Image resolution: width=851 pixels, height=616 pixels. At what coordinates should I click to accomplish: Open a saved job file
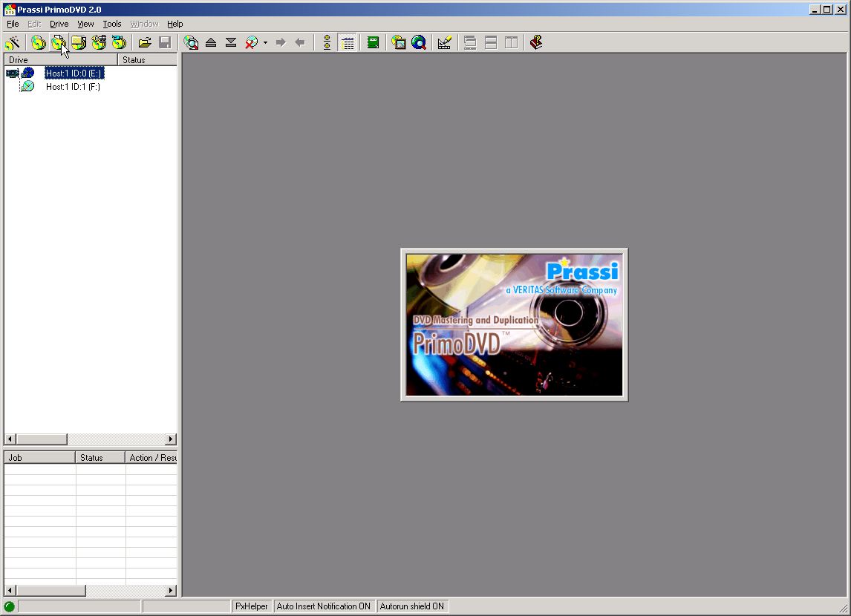[x=145, y=42]
